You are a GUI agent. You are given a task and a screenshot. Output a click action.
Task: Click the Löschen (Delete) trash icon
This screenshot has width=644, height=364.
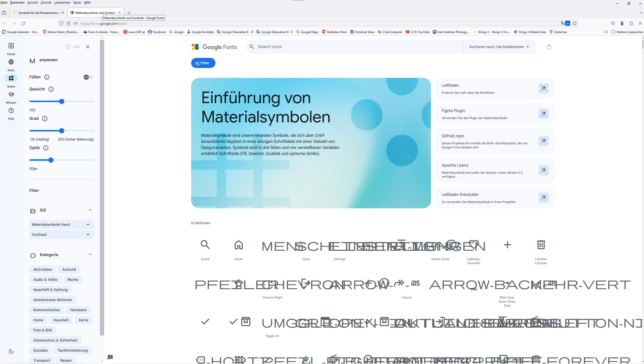pos(541,245)
